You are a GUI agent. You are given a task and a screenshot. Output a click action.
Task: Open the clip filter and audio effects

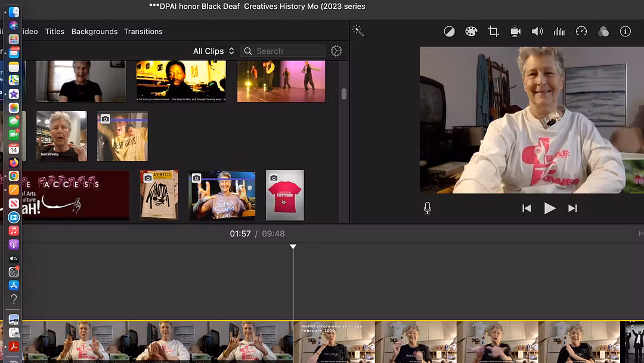[x=603, y=32]
